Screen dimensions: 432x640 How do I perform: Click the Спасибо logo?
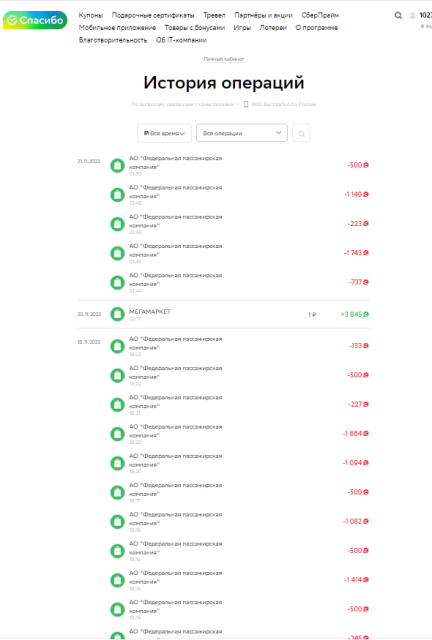(35, 20)
